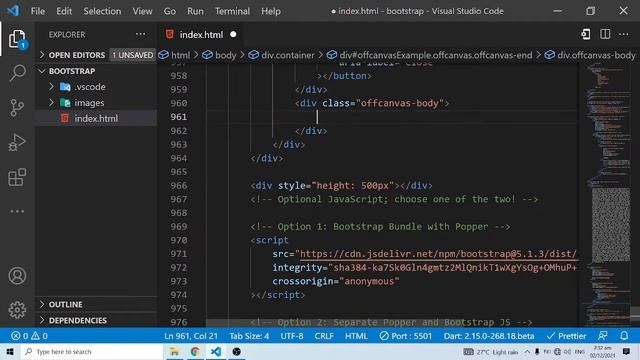Open the View menu

click(142, 11)
